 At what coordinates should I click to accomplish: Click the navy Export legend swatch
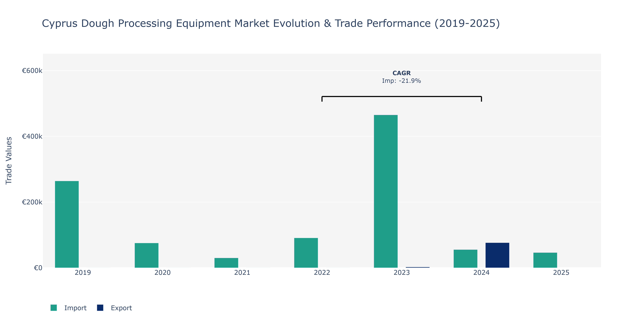point(100,308)
